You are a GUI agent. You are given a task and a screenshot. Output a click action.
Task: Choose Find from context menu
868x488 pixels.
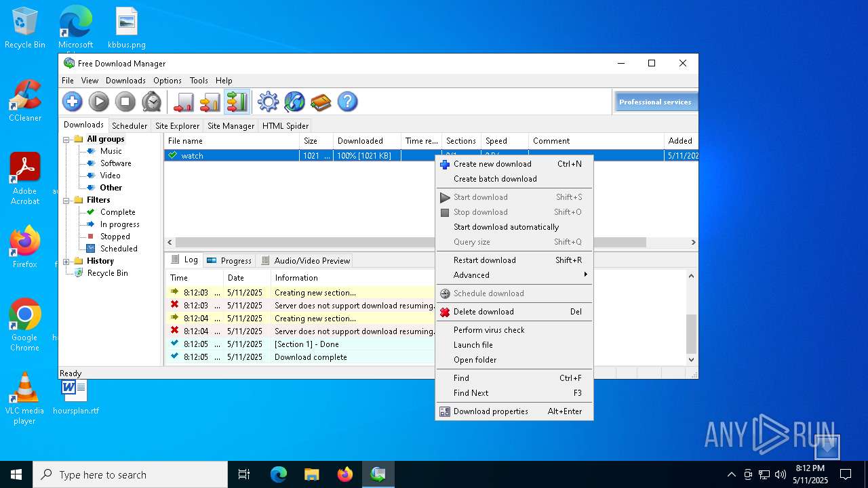tap(514, 378)
